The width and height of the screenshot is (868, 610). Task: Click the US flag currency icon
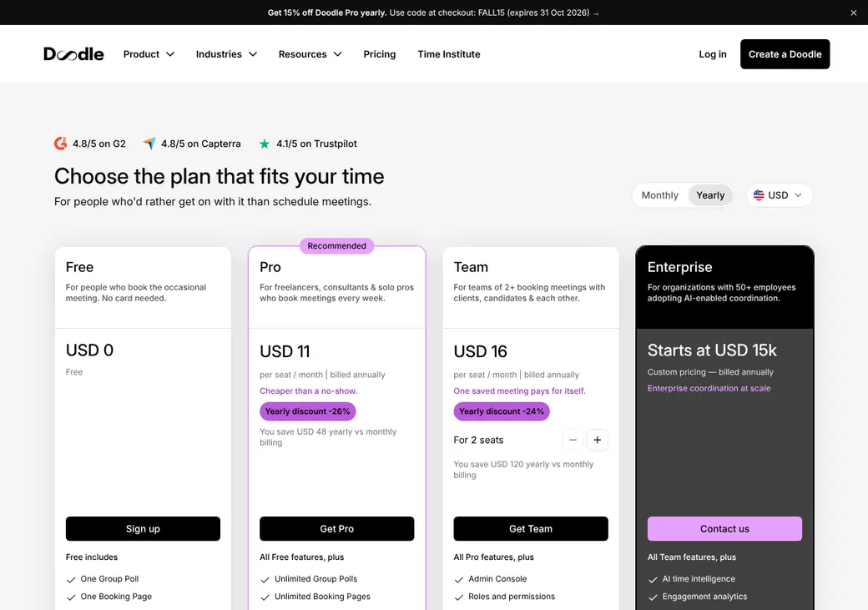point(759,194)
